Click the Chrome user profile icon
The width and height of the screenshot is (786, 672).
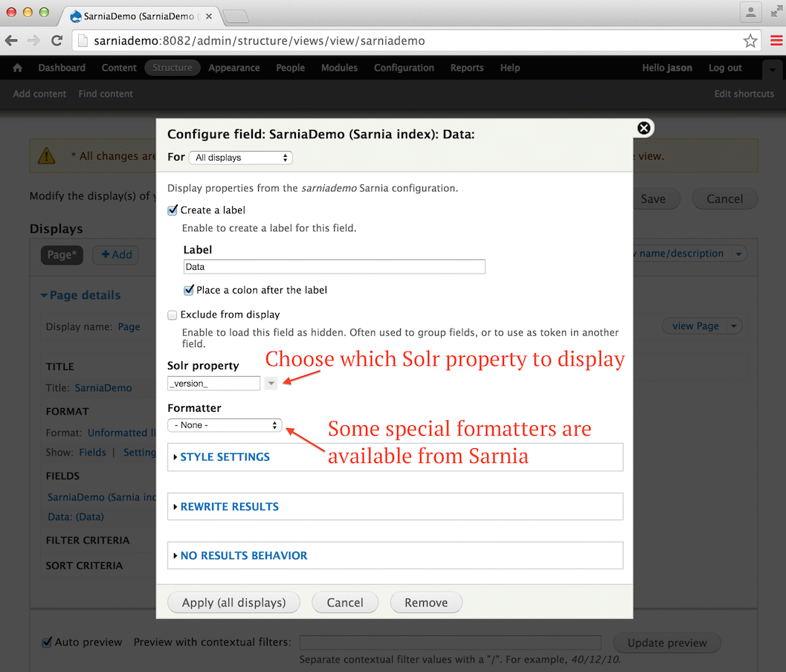coord(751,13)
